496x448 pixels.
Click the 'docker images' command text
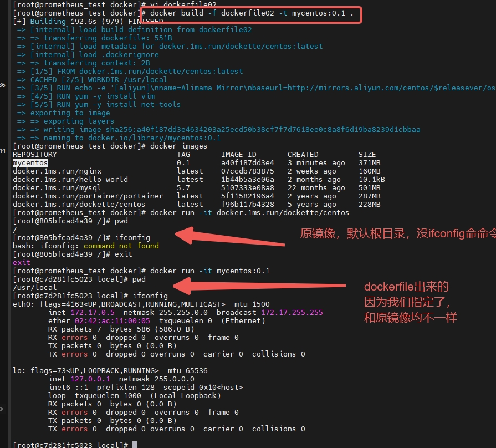pyautogui.click(x=178, y=146)
